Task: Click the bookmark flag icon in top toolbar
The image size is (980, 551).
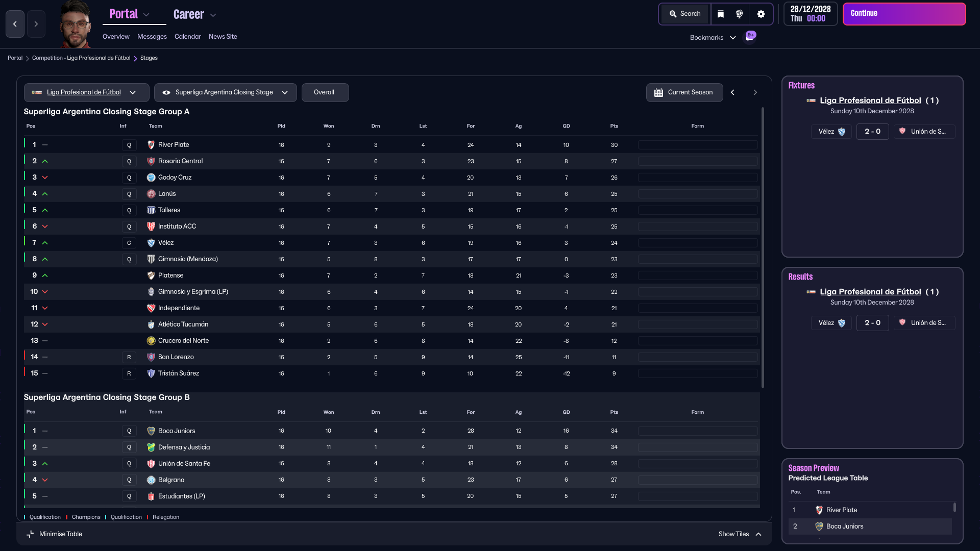Action: (x=720, y=14)
